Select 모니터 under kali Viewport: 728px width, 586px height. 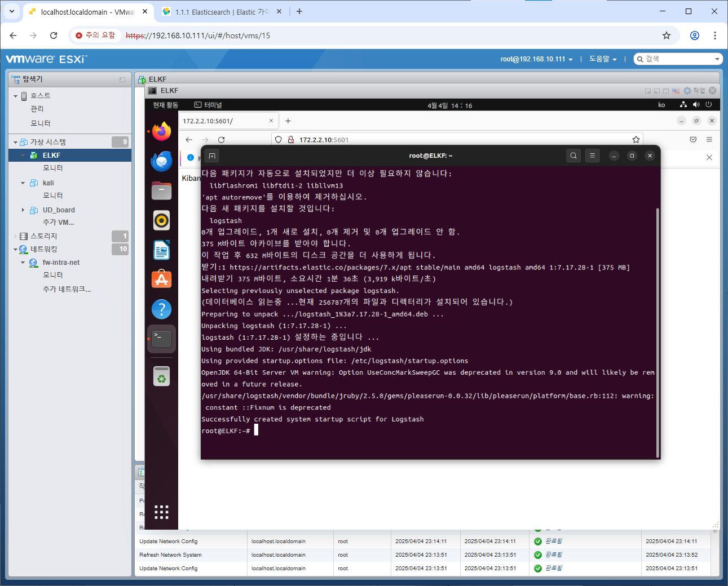coord(53,196)
